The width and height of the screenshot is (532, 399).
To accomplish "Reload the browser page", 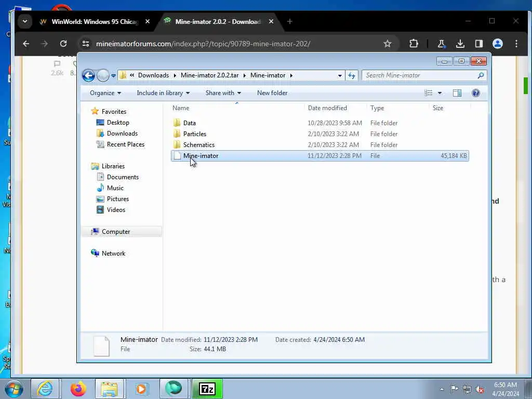I will pyautogui.click(x=63, y=44).
